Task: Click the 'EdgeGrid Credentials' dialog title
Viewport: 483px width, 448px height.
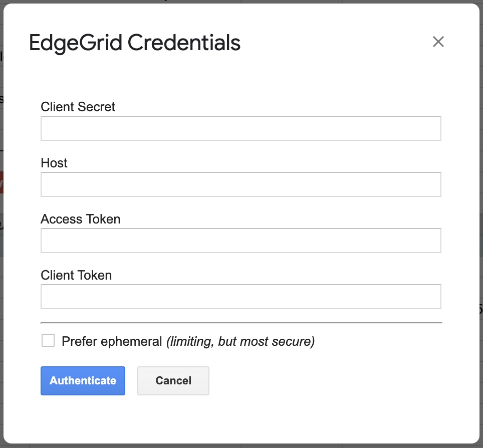Action: [x=135, y=43]
